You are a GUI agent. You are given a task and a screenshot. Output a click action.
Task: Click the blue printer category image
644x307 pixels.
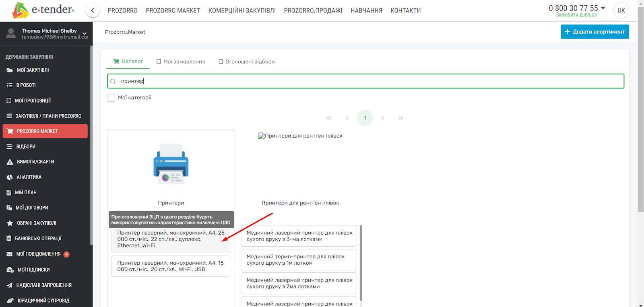(x=171, y=164)
